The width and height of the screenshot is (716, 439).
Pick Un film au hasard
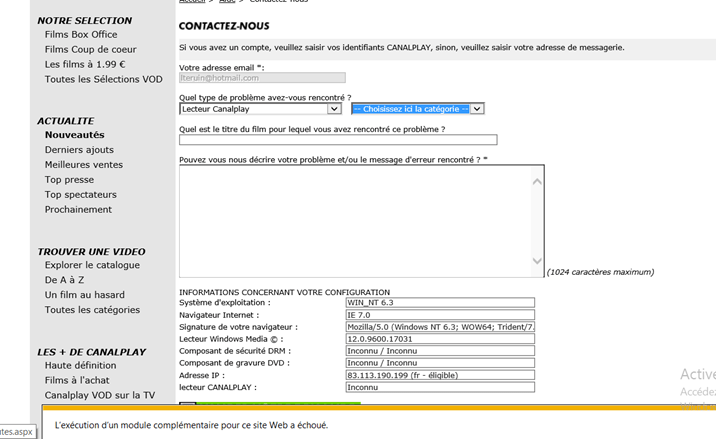(x=85, y=295)
